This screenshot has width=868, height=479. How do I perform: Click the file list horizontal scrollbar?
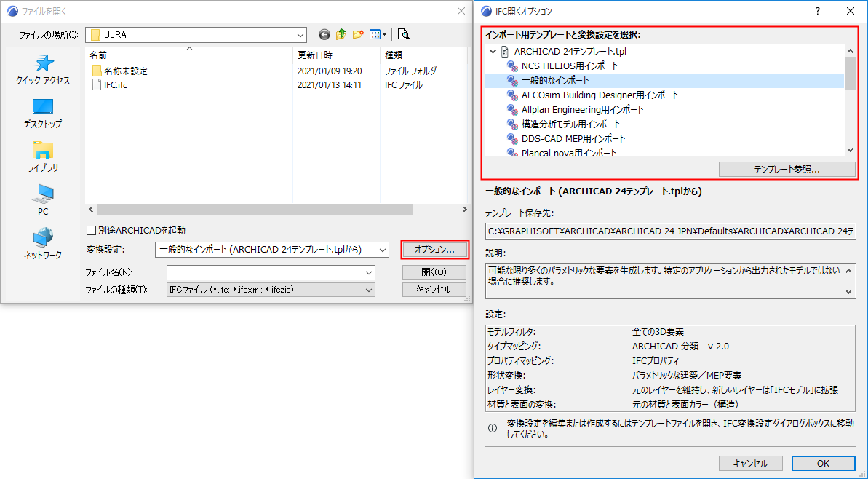point(255,210)
